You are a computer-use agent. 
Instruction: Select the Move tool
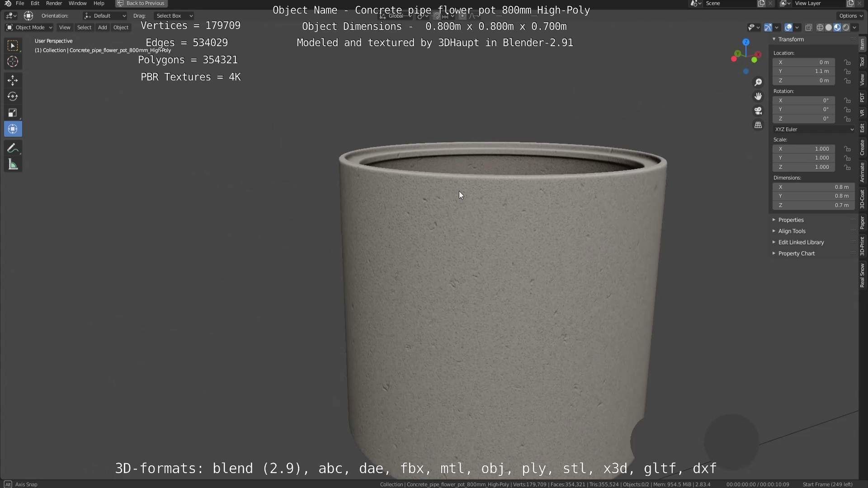click(x=13, y=80)
